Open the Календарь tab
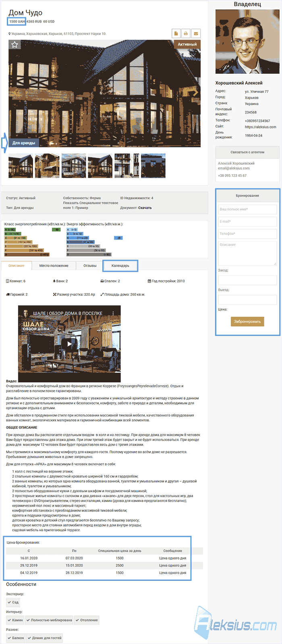Viewport: 282px width, 644px height. [x=120, y=266]
